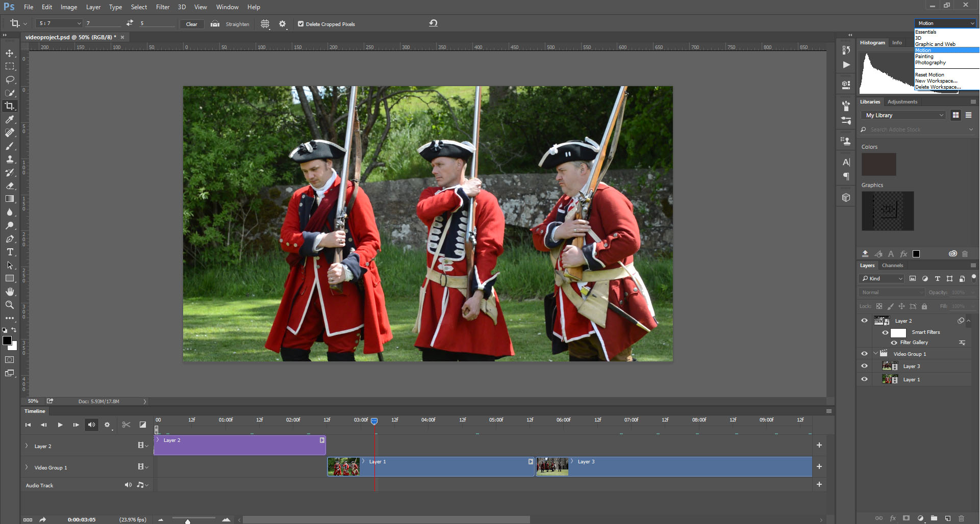Click the Clear button
Viewport: 980px width, 524px height.
pos(191,24)
